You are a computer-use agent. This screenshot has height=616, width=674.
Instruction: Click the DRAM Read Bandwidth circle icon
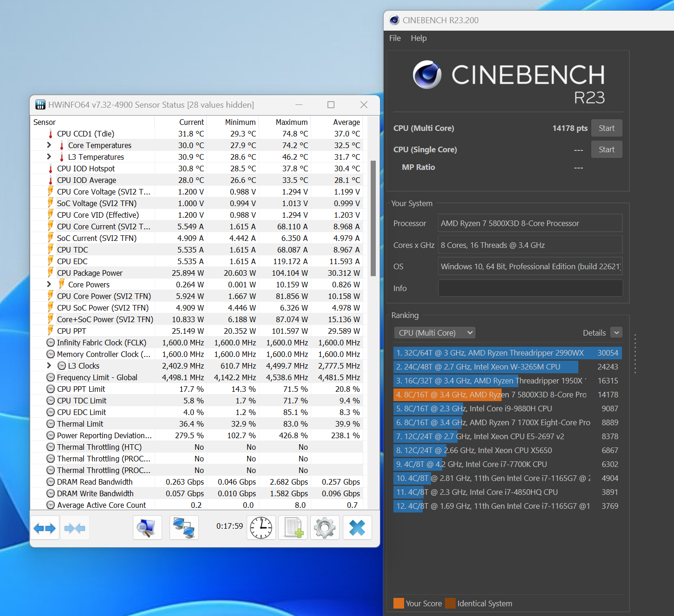[x=51, y=482]
